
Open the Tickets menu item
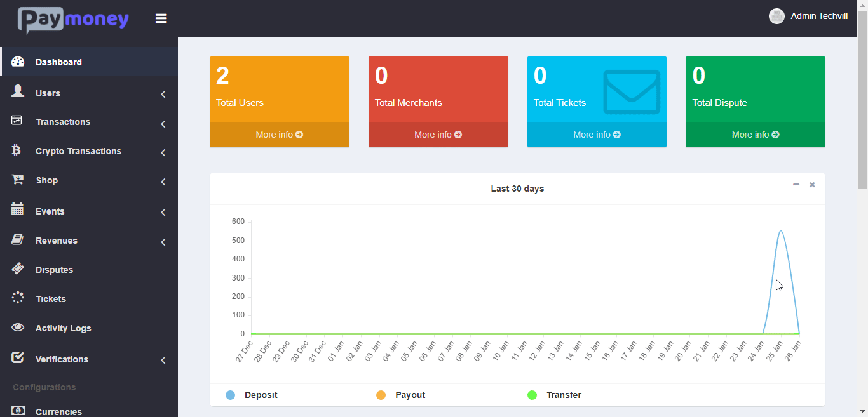click(x=51, y=299)
